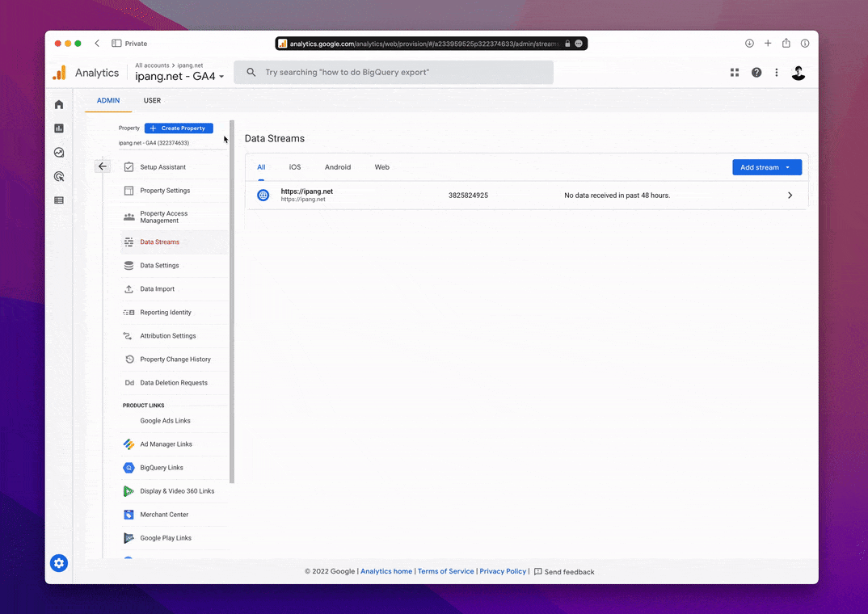Select the Web streams tab
868x614 pixels.
click(382, 167)
